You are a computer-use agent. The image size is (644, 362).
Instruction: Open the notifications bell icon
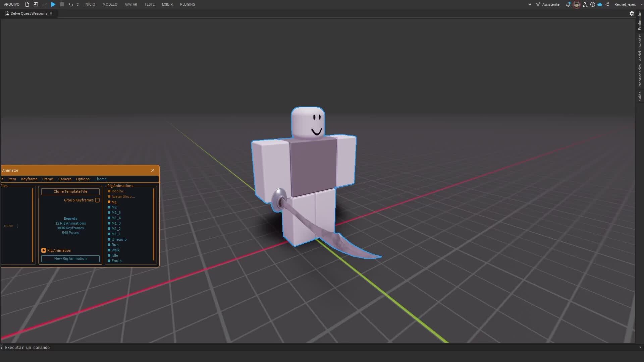[568, 4]
